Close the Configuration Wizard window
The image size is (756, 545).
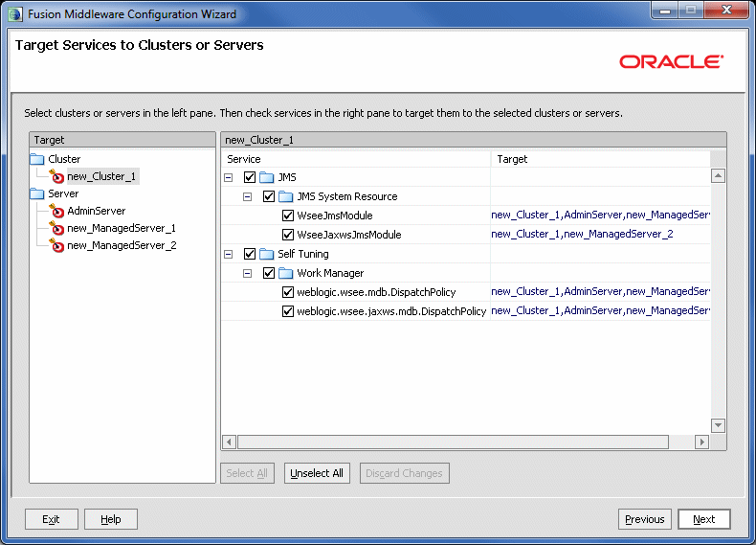[x=726, y=11]
